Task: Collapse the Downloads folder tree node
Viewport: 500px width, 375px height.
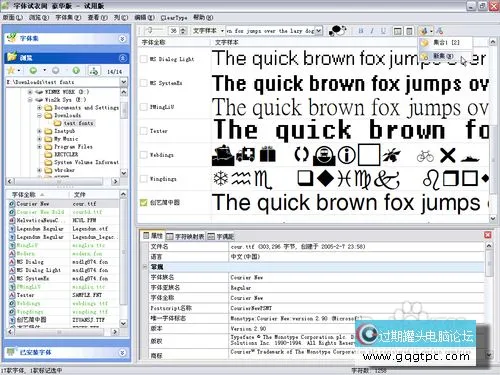Action: [39, 115]
